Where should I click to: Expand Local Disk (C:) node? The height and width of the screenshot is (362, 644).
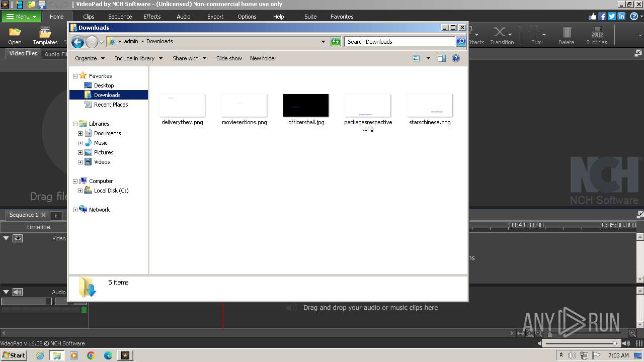80,191
